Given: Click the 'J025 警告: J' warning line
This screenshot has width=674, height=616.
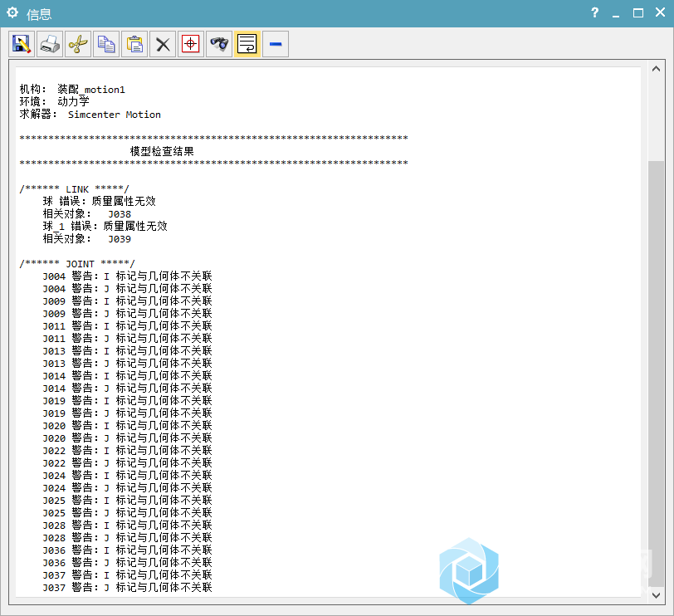Looking at the screenshot, I should click(127, 513).
